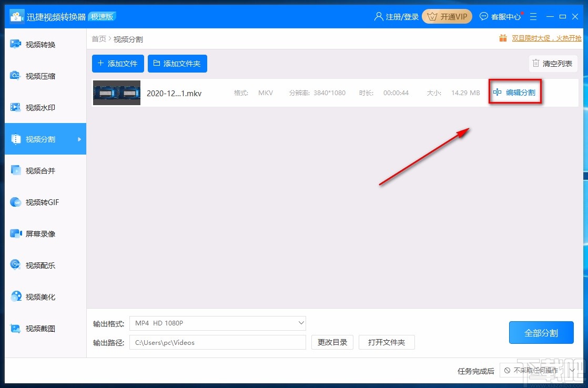Click the 开通VIP crown button
The image size is (588, 388).
click(447, 16)
